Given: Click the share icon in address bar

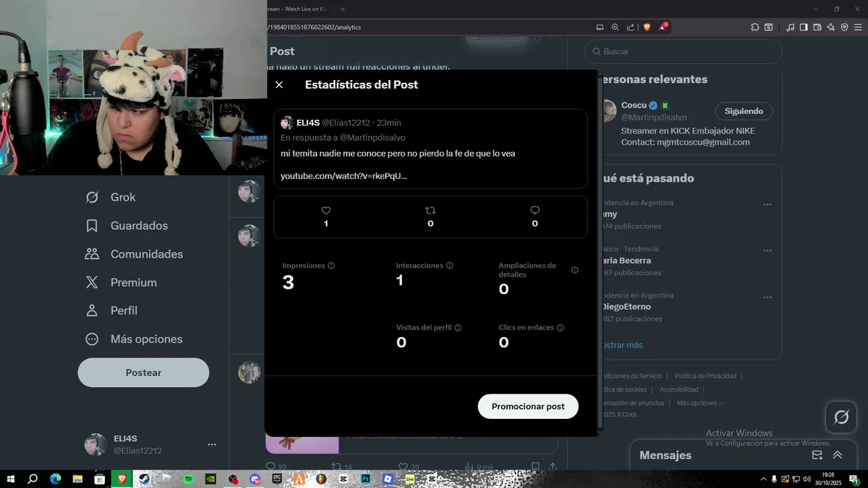Looking at the screenshot, I should (x=631, y=27).
